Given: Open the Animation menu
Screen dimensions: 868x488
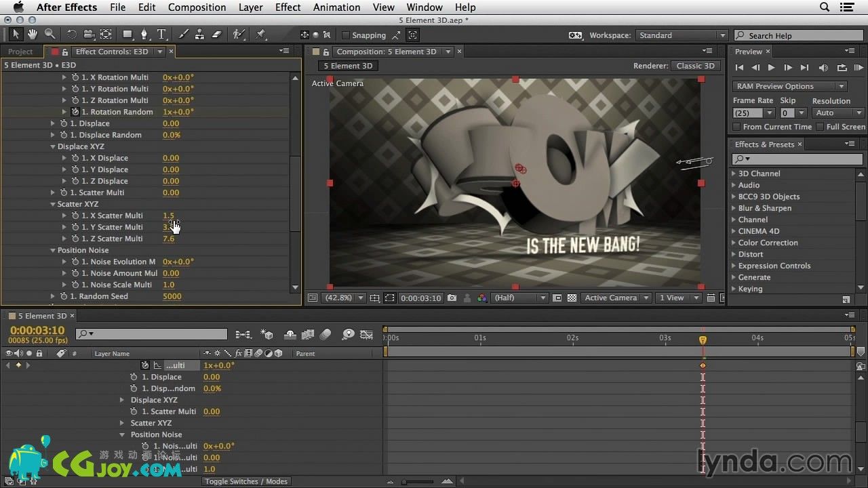Looking at the screenshot, I should tap(336, 7).
